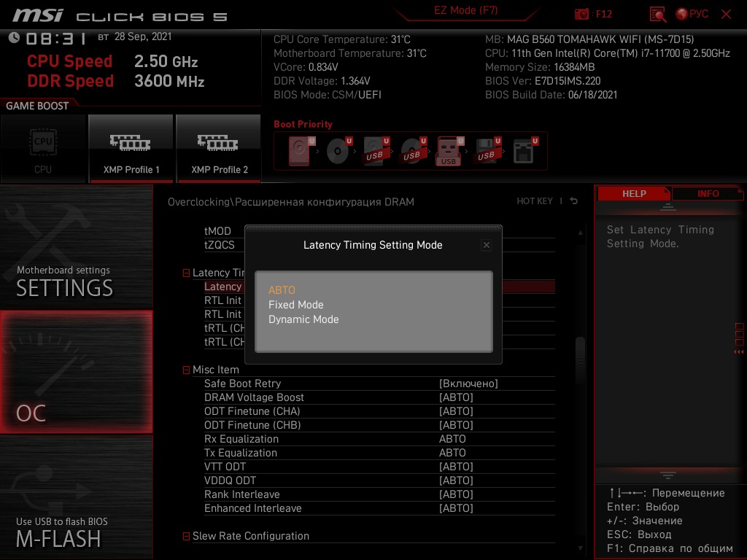Choose Fixed Mode option
This screenshot has width=747, height=560.
[x=296, y=305]
